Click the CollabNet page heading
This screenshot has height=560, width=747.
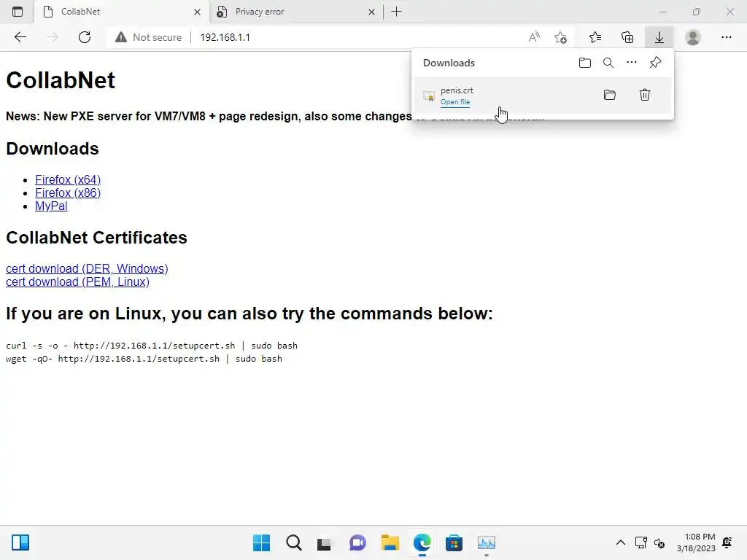click(x=61, y=80)
